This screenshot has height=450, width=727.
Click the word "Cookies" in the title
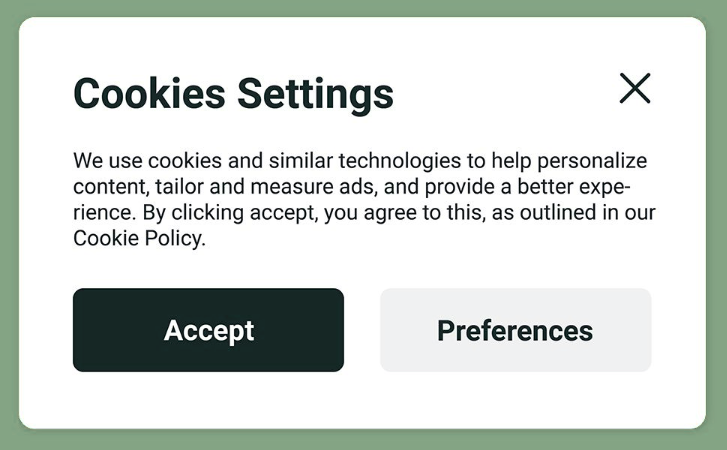[149, 94]
